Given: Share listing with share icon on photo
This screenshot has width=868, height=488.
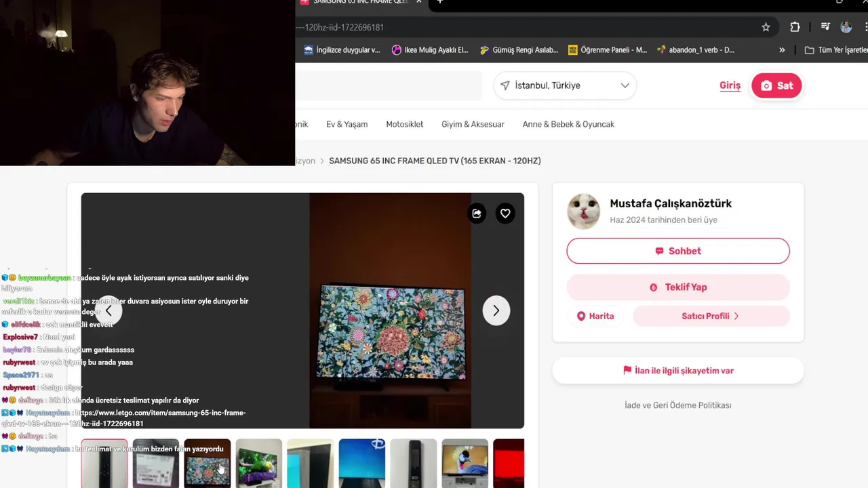Looking at the screenshot, I should pyautogui.click(x=477, y=213).
